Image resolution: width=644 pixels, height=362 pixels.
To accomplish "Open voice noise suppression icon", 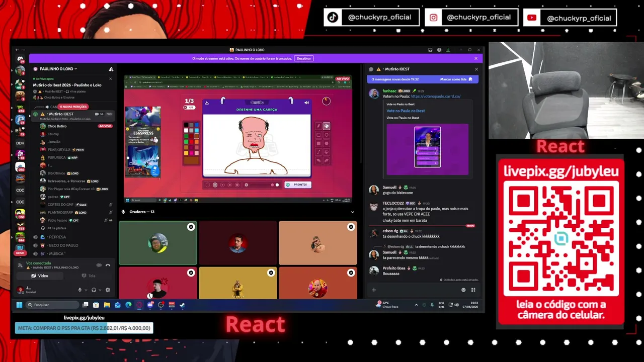I will click(99, 265).
